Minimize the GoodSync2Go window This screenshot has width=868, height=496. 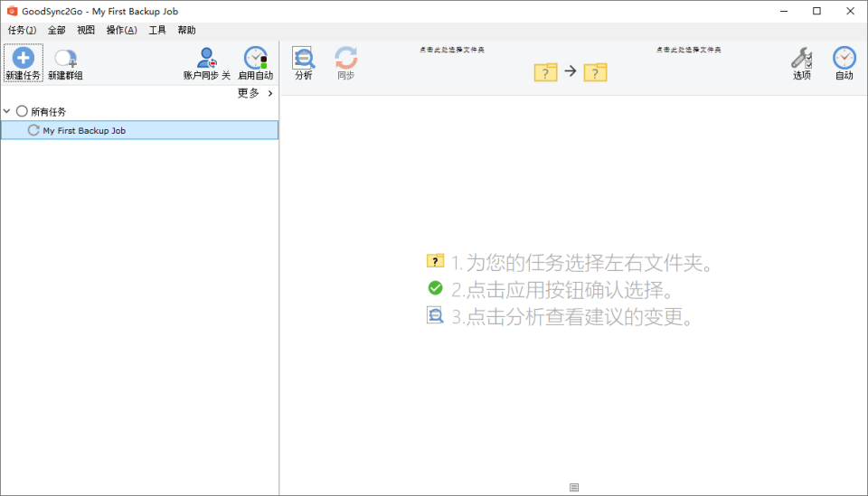tap(784, 11)
